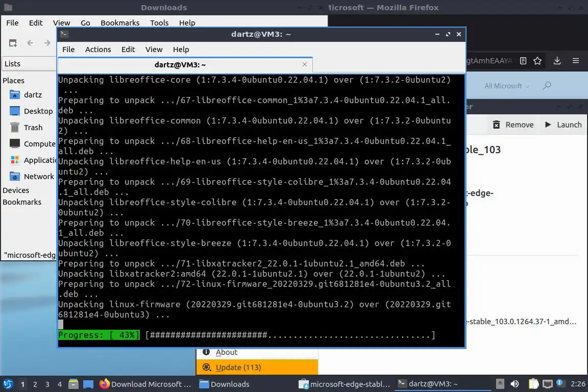588x392 pixels.
Task: Open the Lists side pane dropdown
Action: click(29, 64)
